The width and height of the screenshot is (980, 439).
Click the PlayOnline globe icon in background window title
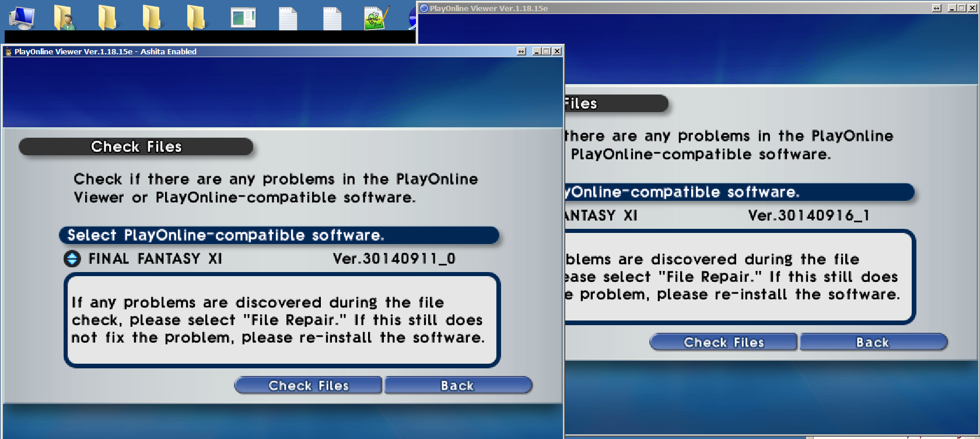tap(424, 8)
